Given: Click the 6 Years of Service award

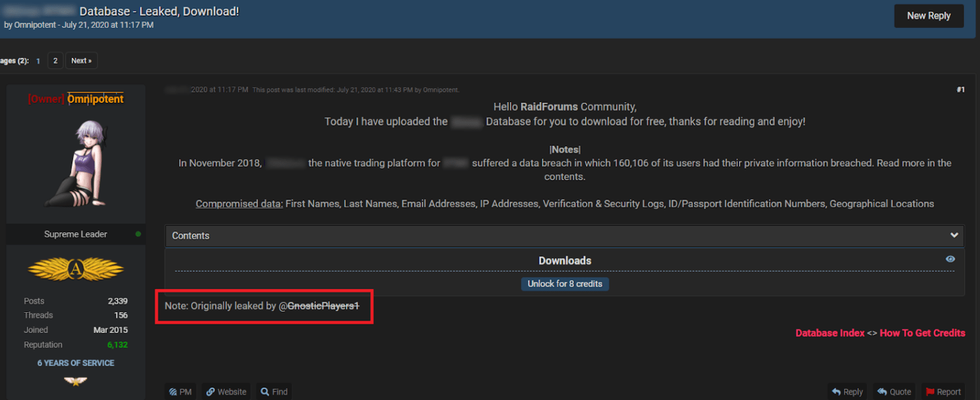Looking at the screenshot, I should point(76,363).
